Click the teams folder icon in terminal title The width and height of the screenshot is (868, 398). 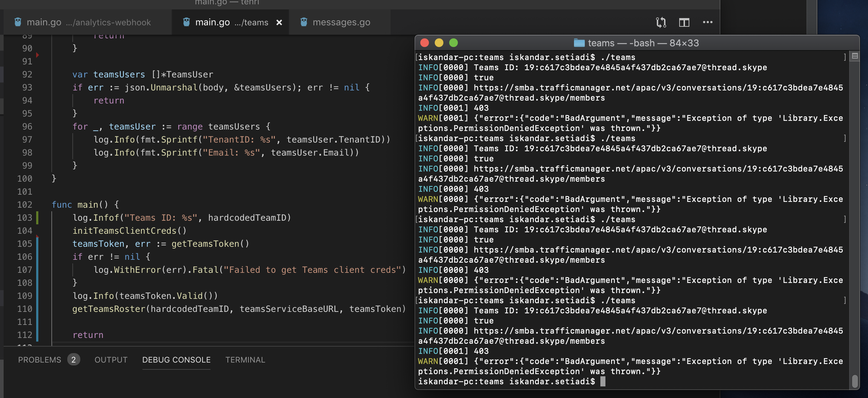579,43
